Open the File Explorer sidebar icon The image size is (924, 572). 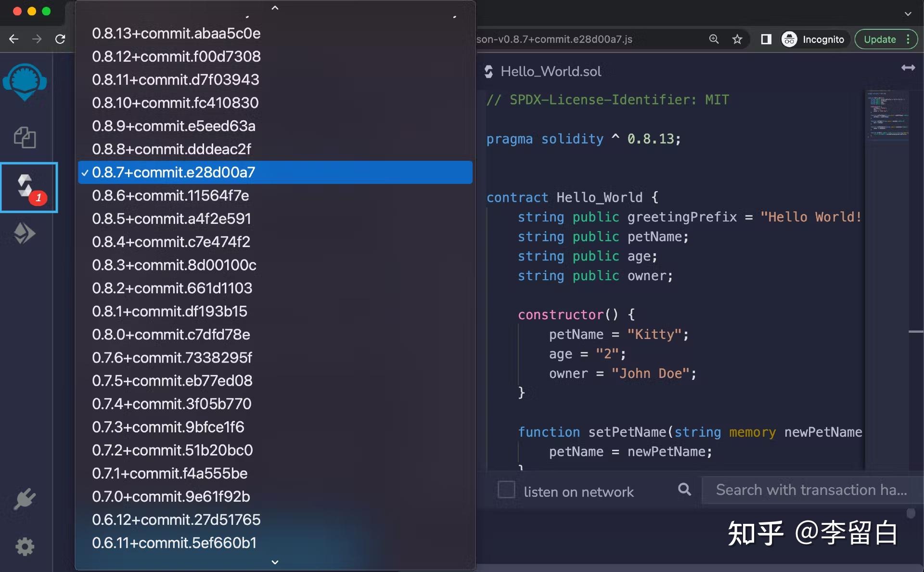[25, 138]
